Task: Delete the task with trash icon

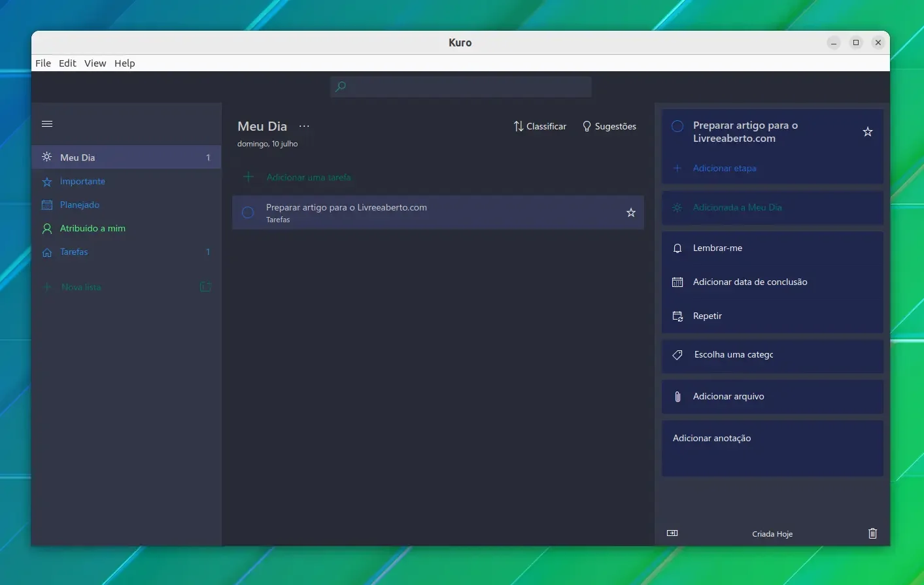Action: 872,533
